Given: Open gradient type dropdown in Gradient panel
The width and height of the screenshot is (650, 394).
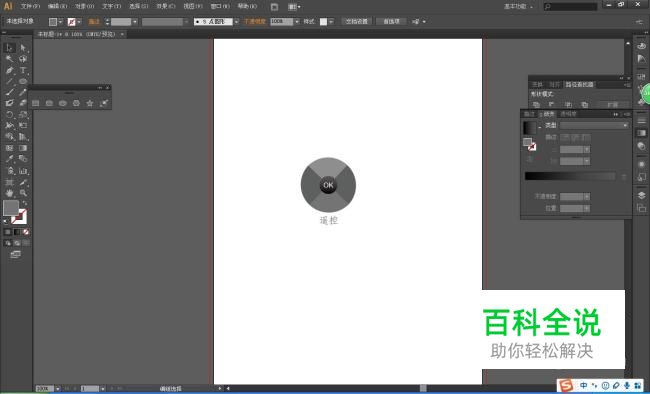Looking at the screenshot, I should (x=594, y=125).
